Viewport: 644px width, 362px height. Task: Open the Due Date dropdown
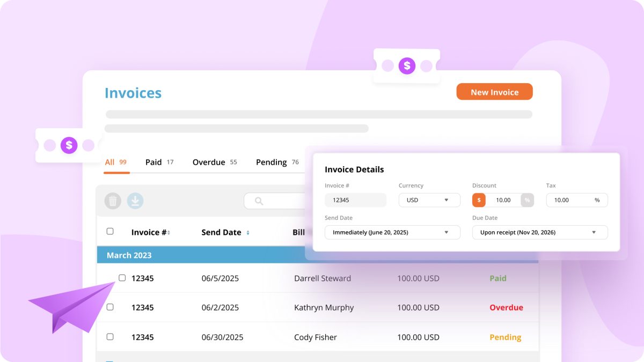(540, 232)
